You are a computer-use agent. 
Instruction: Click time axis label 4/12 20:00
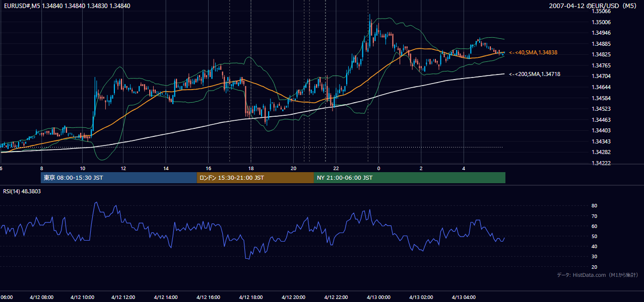coord(294,297)
